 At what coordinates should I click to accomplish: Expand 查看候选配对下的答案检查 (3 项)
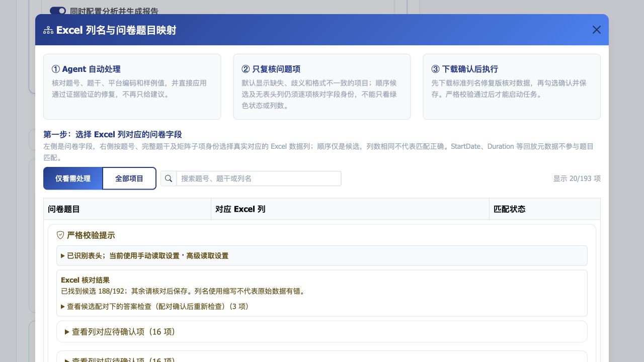(154, 306)
